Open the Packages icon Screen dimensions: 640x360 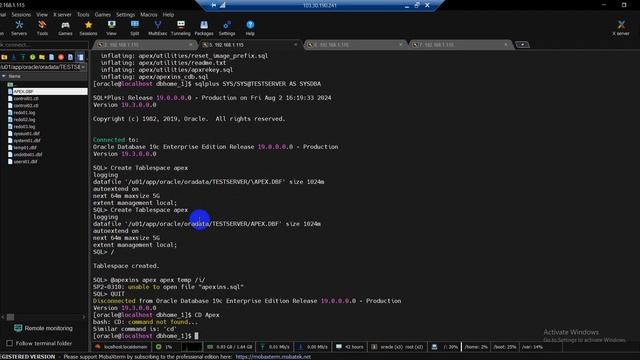204,28
